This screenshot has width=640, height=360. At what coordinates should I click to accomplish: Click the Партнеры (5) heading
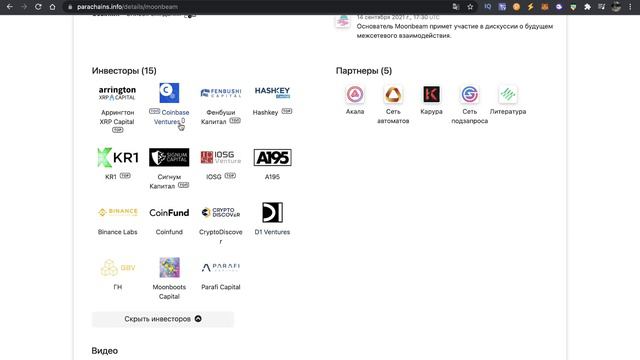(364, 71)
